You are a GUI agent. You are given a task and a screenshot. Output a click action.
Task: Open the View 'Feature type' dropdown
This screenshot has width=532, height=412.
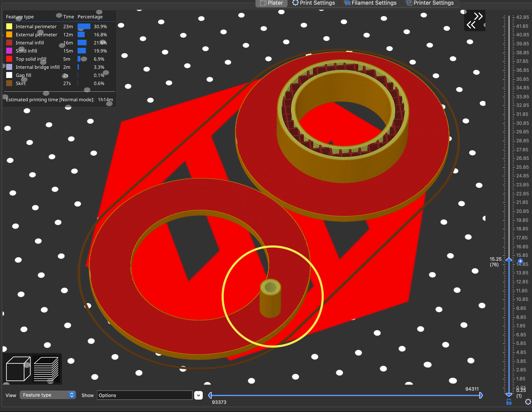(48, 395)
